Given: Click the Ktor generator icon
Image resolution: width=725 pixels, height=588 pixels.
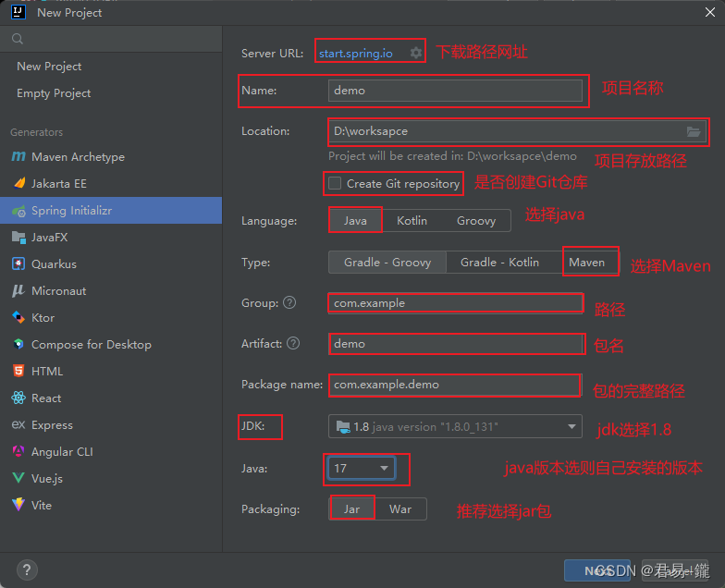Looking at the screenshot, I should coord(18,318).
